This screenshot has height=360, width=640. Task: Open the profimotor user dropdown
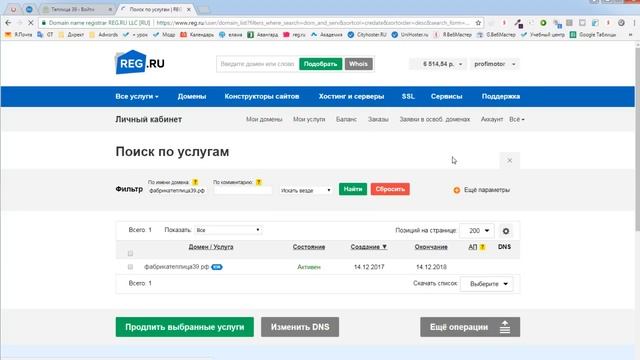tap(494, 64)
